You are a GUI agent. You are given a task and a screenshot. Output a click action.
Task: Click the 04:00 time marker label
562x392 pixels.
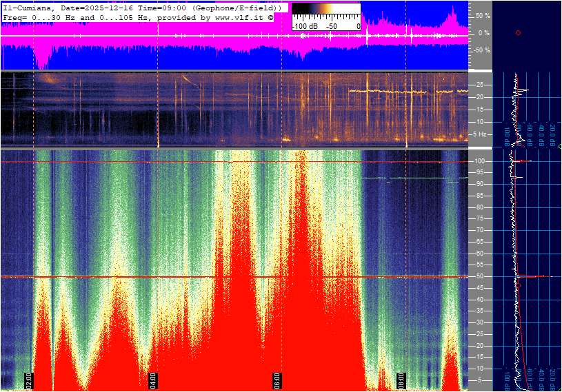click(x=152, y=380)
